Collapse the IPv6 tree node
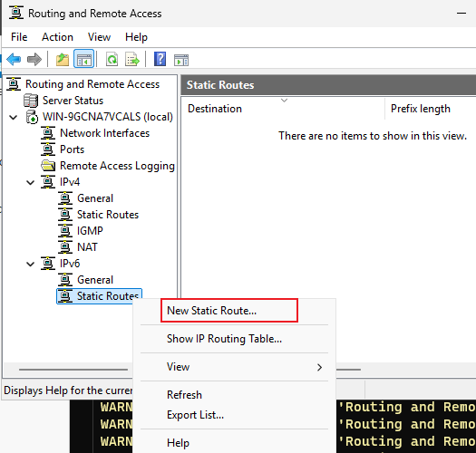Viewport: 476px width, 453px height. pos(30,264)
